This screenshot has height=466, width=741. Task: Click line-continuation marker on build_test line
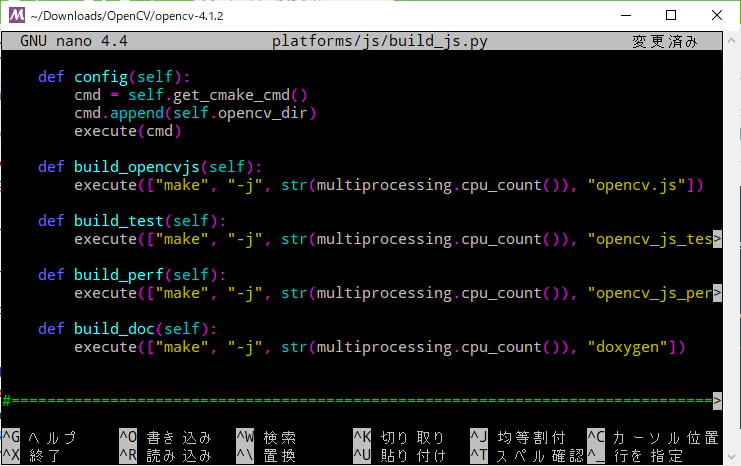717,239
